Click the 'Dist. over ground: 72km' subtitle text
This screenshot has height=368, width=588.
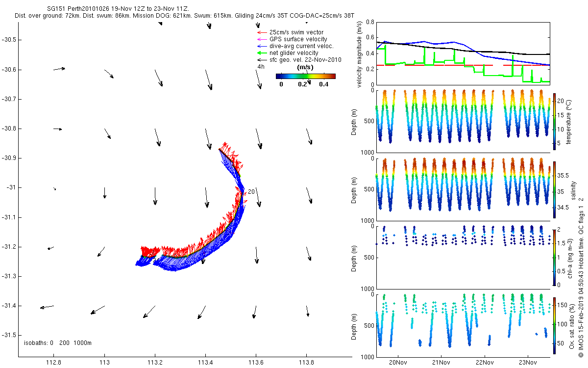47,16
